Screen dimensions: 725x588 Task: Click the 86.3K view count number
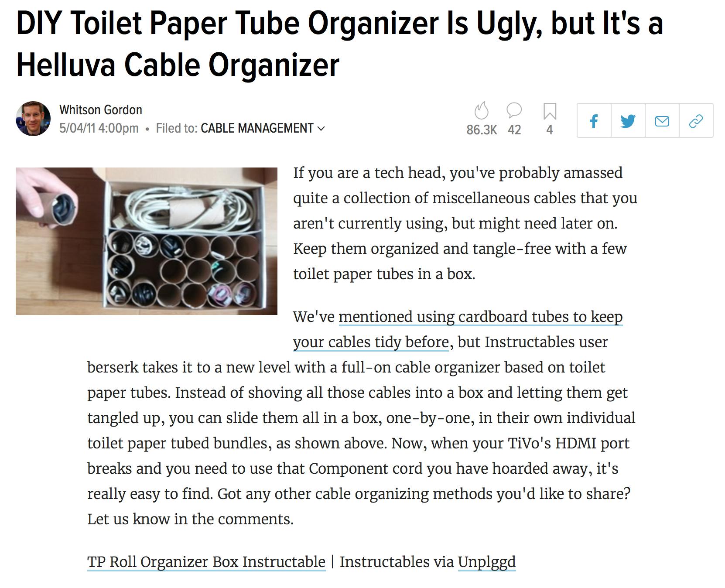482,130
